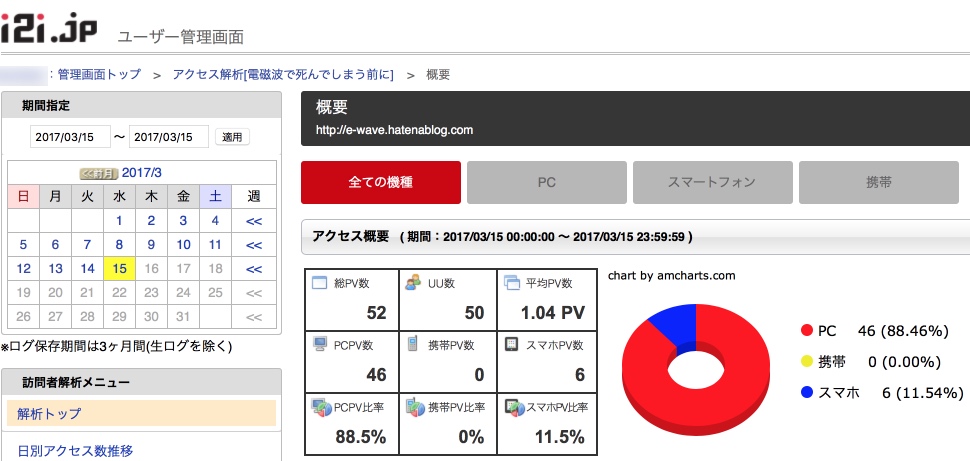Click the PCPV数 monitor icon
The image size is (970, 461).
click(320, 345)
